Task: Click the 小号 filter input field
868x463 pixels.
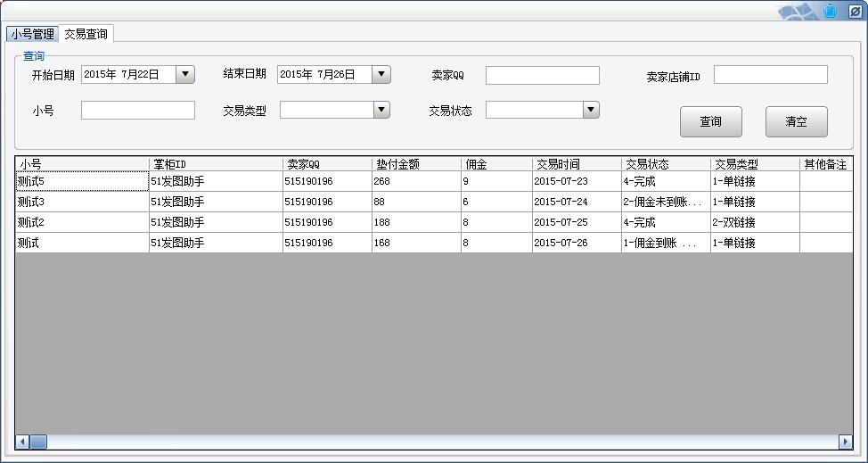Action: click(x=138, y=111)
